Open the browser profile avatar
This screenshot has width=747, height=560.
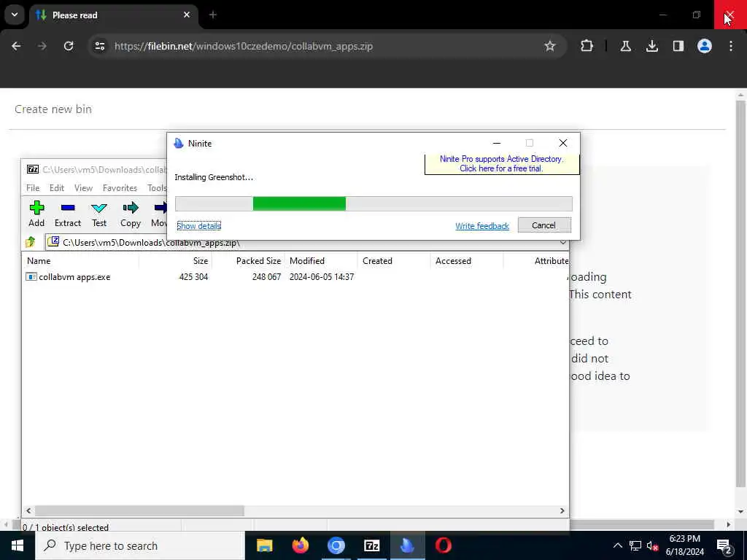[x=704, y=46]
